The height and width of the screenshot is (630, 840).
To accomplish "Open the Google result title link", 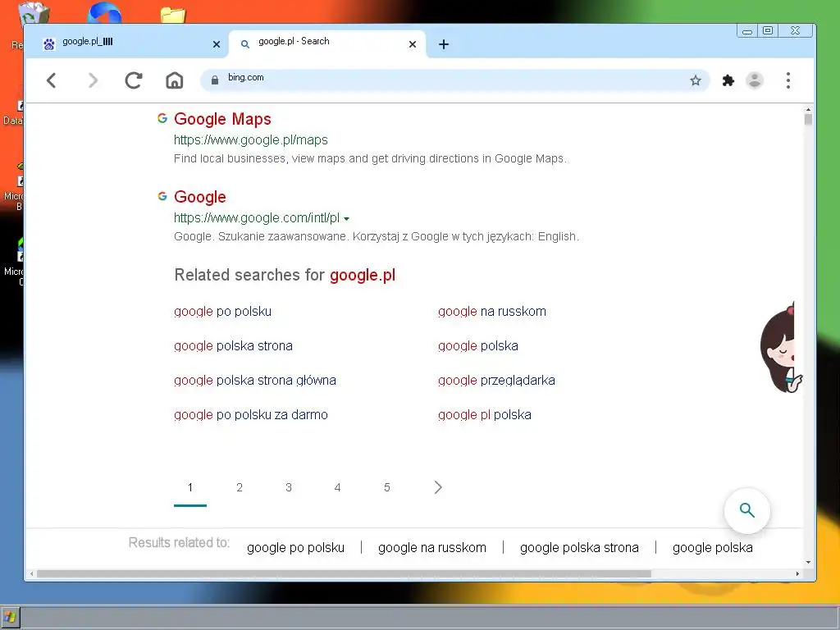I will 200,197.
